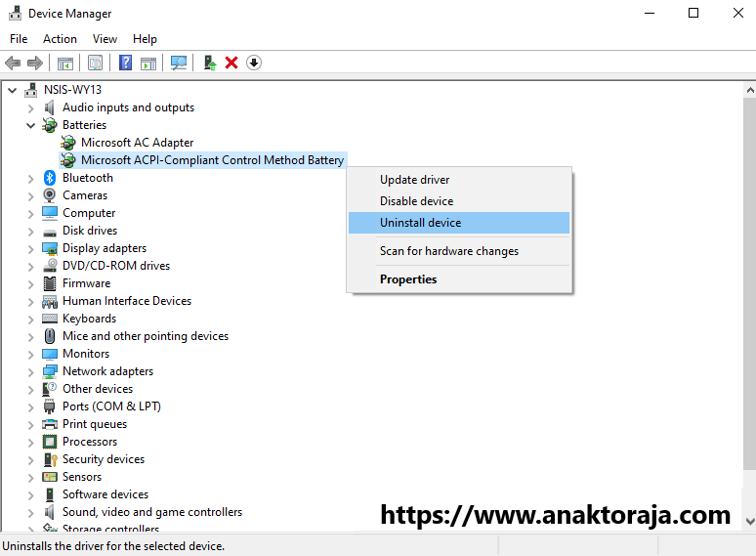Maximize the Device Manager window
This screenshot has height=556, width=756.
[693, 13]
